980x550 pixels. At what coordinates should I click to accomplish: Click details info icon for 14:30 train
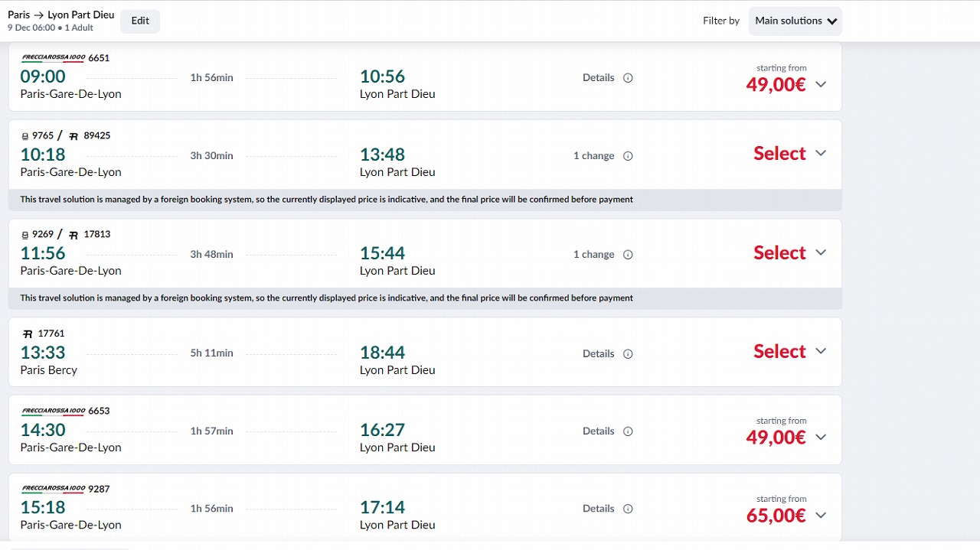tap(628, 431)
